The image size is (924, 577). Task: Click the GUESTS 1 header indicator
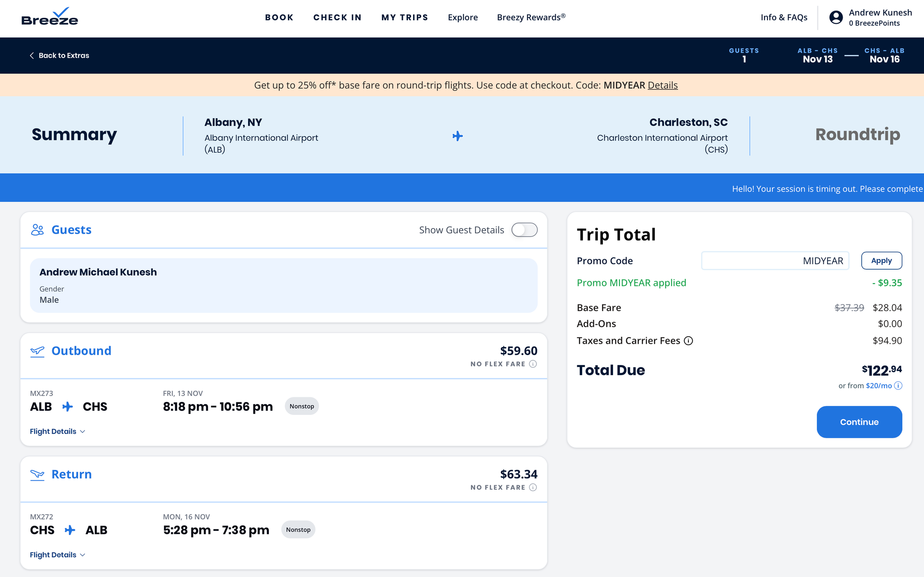coord(744,55)
